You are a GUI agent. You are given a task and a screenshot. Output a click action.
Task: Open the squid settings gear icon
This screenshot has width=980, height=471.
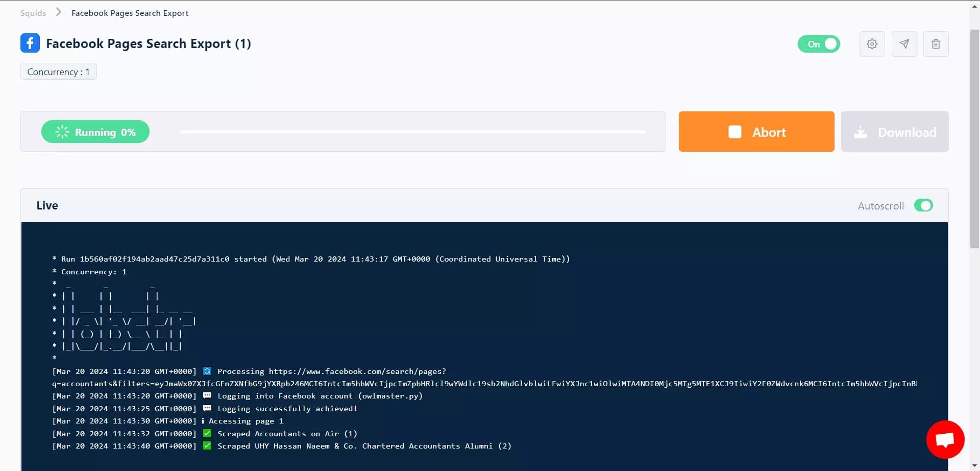click(x=872, y=44)
